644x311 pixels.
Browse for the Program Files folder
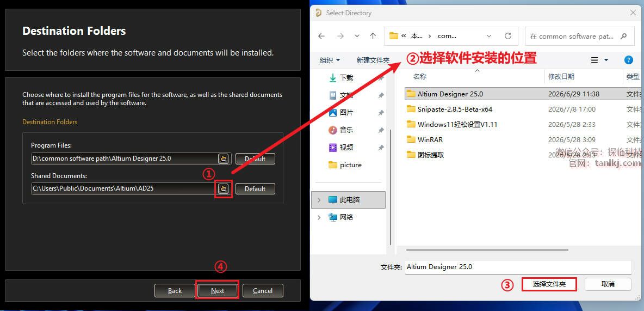(223, 158)
